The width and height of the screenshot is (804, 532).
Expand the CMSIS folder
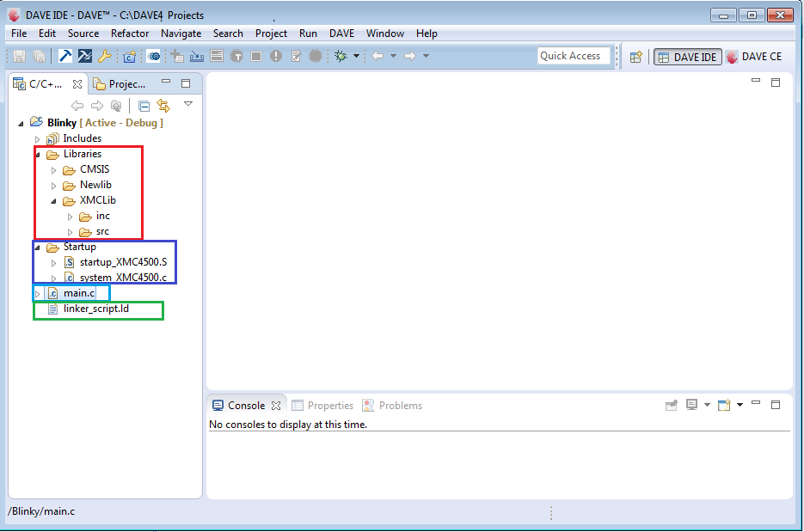pyautogui.click(x=54, y=170)
